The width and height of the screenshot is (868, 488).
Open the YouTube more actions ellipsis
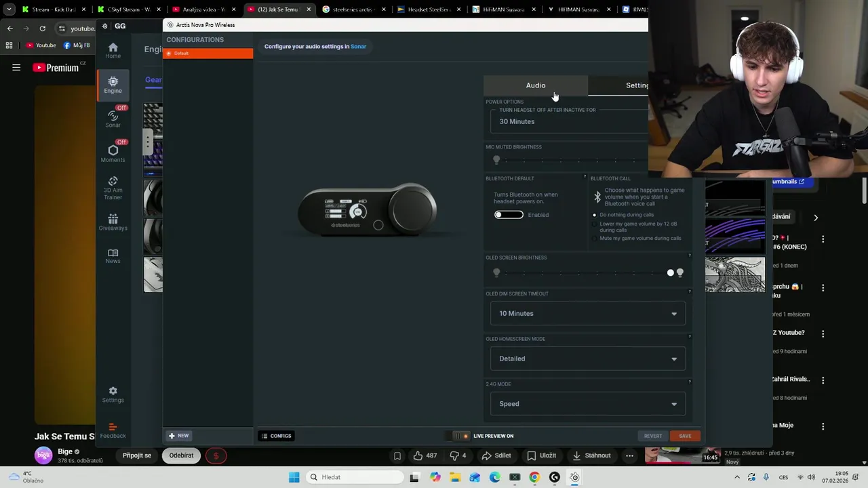click(x=629, y=455)
